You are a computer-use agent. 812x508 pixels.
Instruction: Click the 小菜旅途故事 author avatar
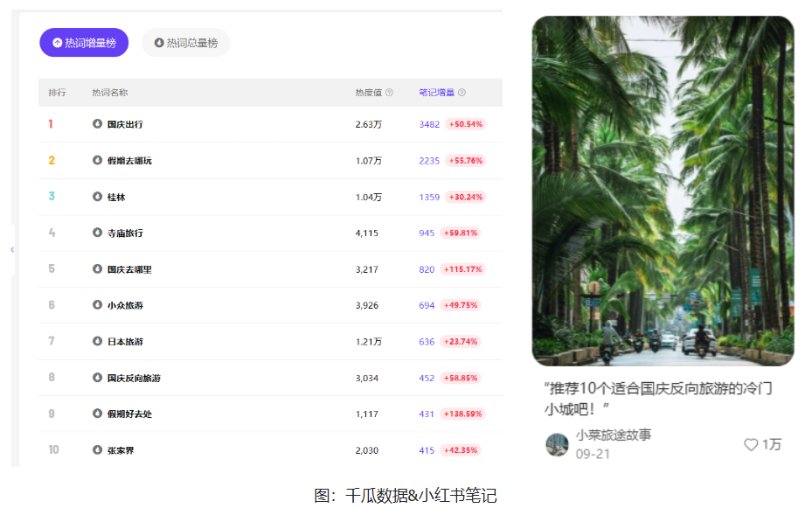point(557,444)
